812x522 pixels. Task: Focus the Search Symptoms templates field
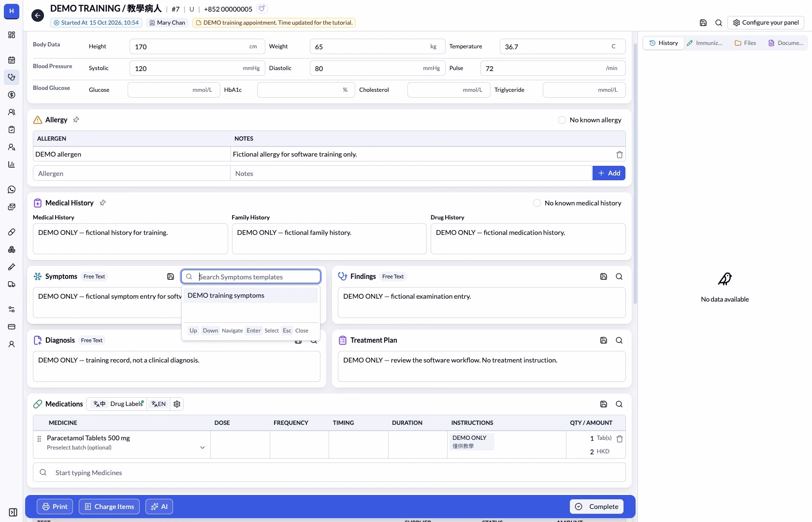click(x=251, y=276)
